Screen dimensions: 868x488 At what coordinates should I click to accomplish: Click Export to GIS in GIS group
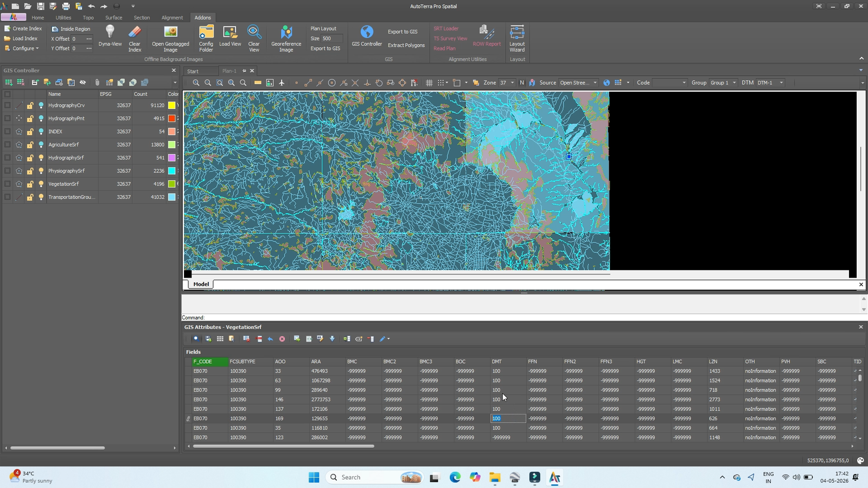point(403,31)
